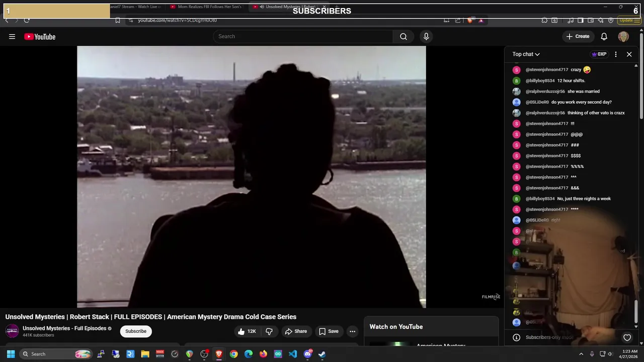Like the video with thumbs up
Image resolution: width=644 pixels, height=362 pixels.
tap(247, 331)
